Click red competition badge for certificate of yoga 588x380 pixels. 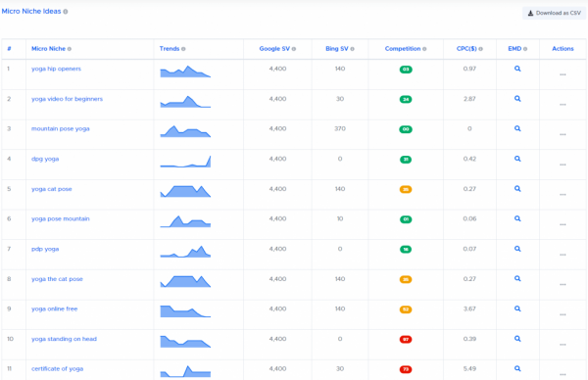[406, 369]
